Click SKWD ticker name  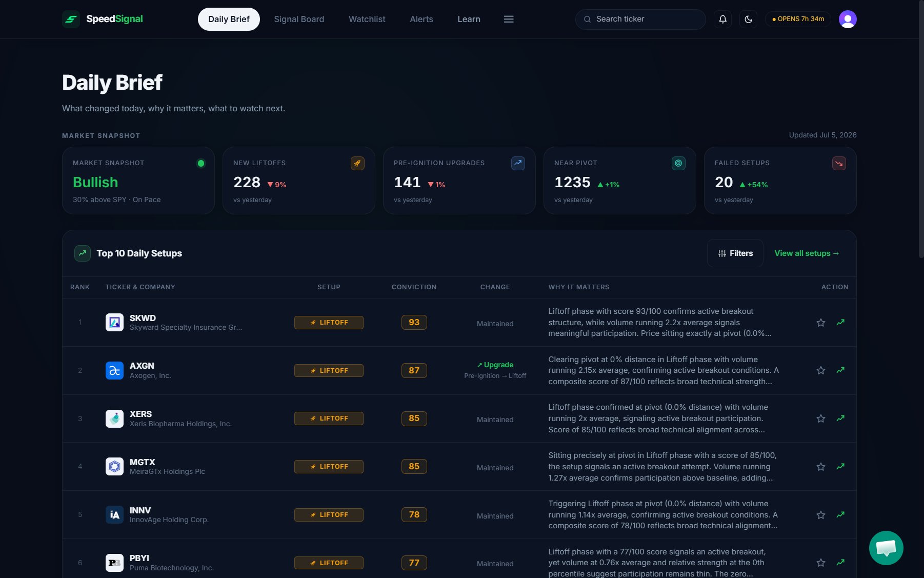coord(143,318)
